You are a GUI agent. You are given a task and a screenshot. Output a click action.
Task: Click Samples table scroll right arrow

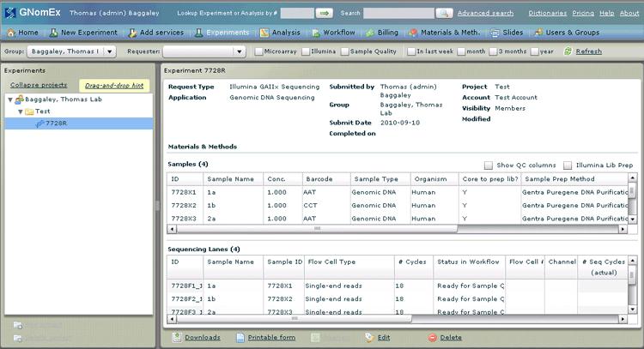coord(623,229)
